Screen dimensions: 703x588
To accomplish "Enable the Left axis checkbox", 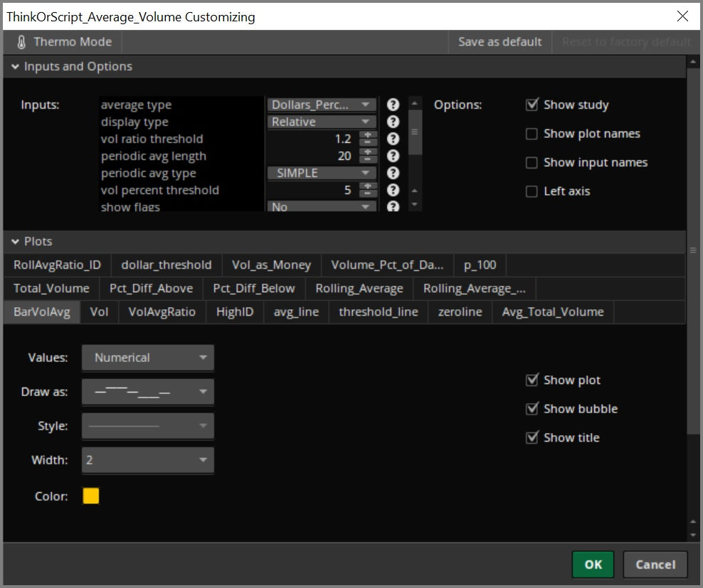I will point(532,191).
